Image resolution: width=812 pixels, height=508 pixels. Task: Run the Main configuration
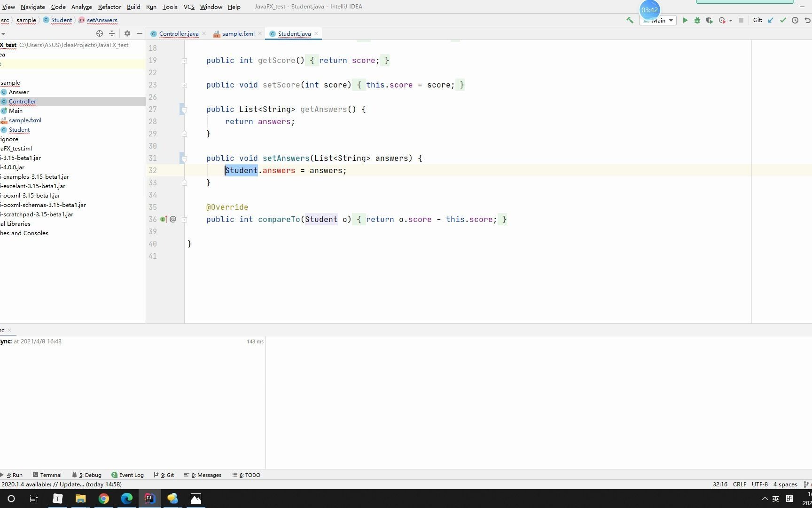pos(685,20)
